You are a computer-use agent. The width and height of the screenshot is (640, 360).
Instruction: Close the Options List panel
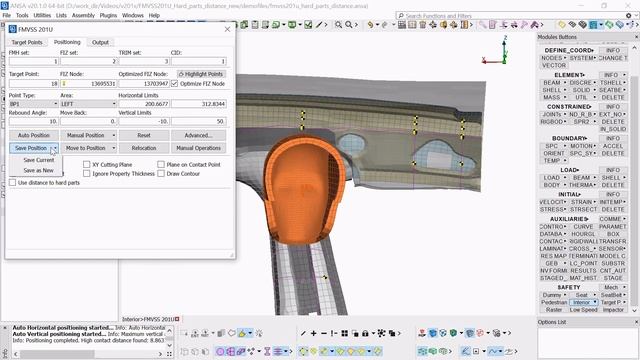(x=636, y=322)
